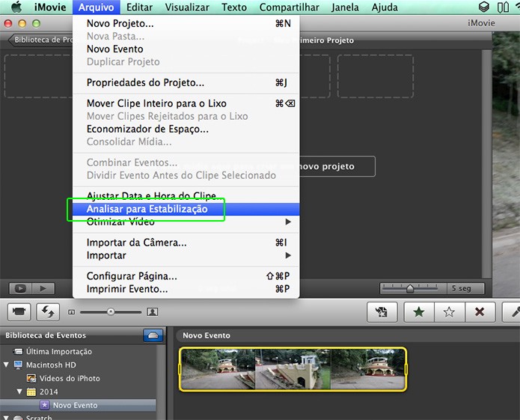Image resolution: width=520 pixels, height=420 pixels.
Task: Choose Imprimir Evento...
Action: (186, 289)
